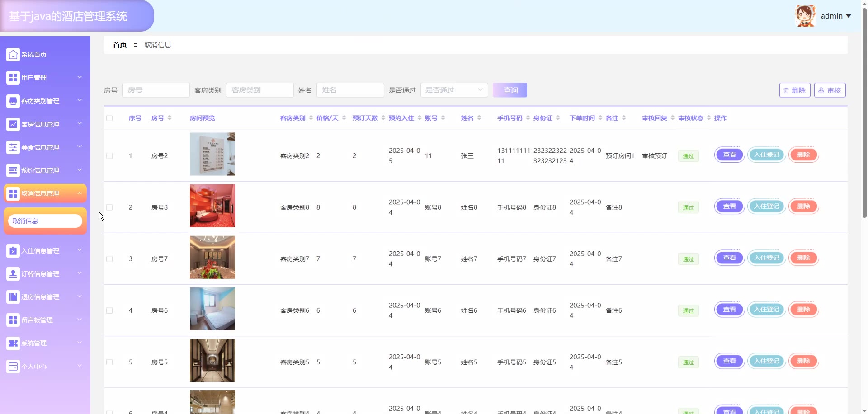Open the 房号8 red room thumbnail
This screenshot has width=868, height=414.
[x=212, y=206]
